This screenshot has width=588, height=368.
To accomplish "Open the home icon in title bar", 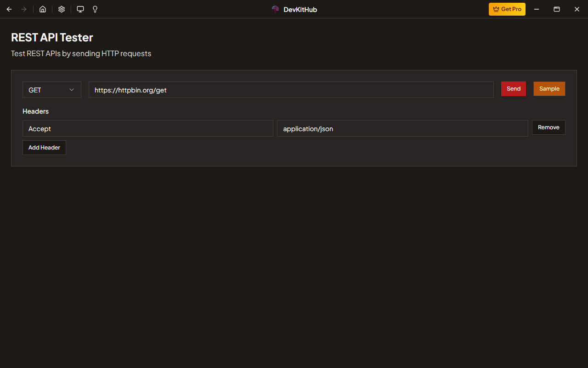I will coord(43,9).
